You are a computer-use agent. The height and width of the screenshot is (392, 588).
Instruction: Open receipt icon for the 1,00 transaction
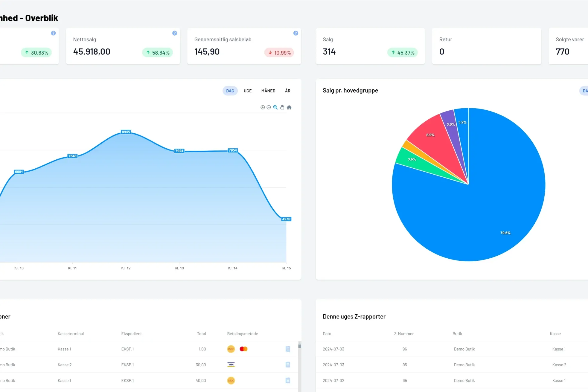click(288, 349)
